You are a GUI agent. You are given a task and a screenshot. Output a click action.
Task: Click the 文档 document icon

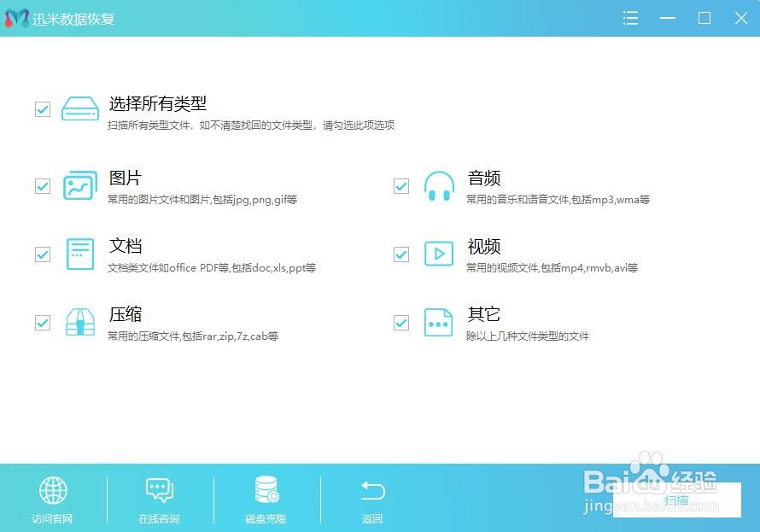[79, 254]
